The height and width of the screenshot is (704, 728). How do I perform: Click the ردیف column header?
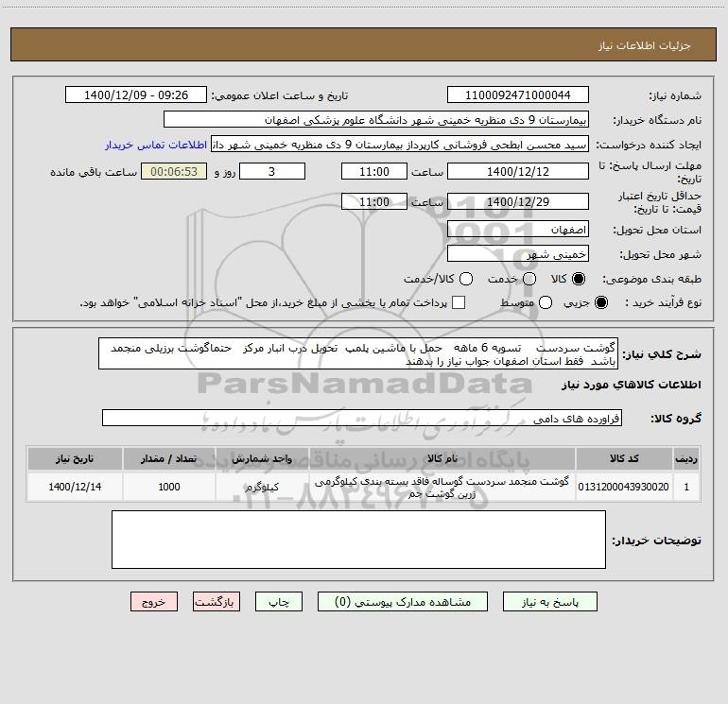(686, 458)
